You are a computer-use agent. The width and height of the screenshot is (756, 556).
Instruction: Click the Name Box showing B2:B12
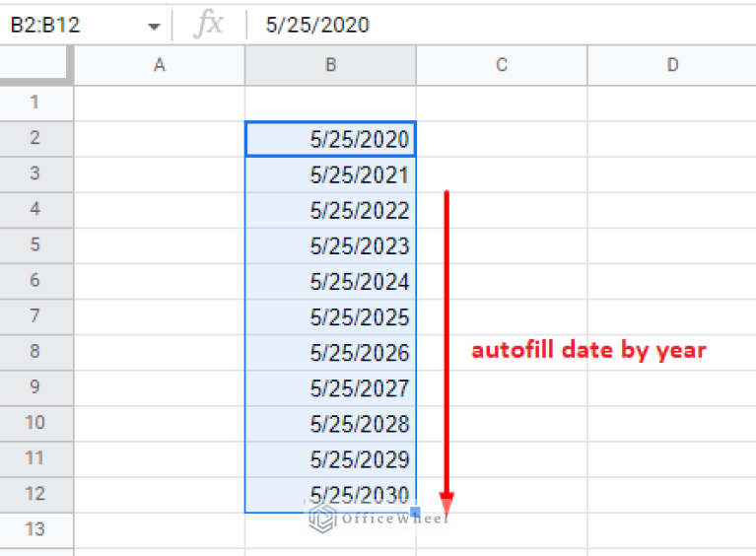click(69, 25)
